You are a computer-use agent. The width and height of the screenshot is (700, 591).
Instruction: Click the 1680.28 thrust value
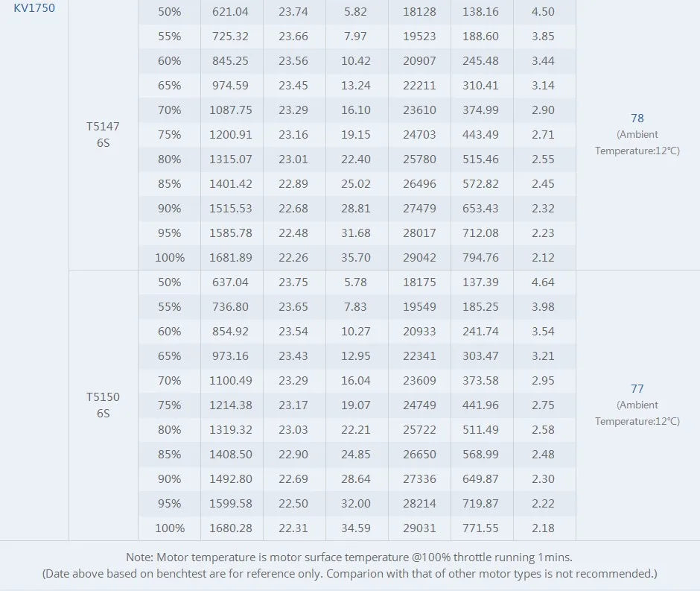pos(231,528)
